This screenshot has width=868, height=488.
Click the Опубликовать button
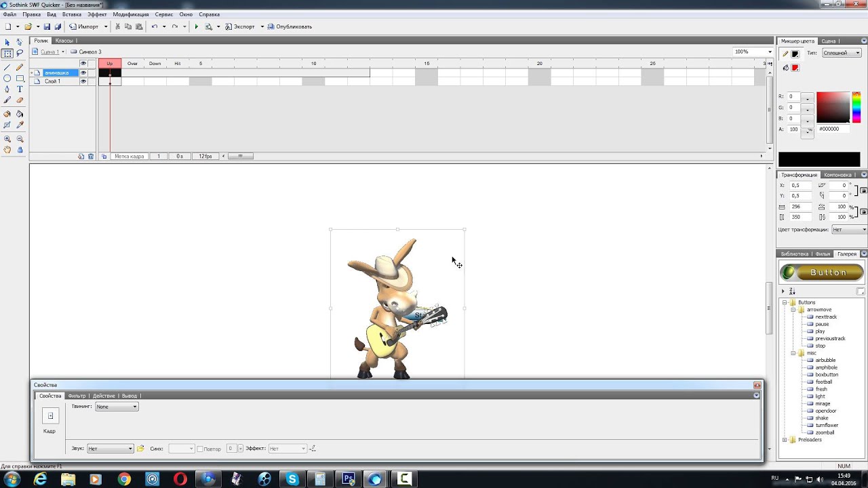(x=290, y=26)
